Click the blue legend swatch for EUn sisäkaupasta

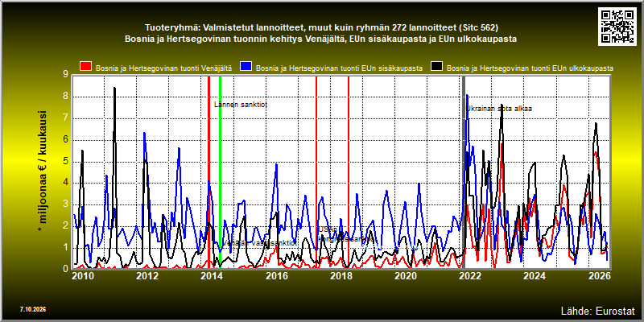coord(246,68)
